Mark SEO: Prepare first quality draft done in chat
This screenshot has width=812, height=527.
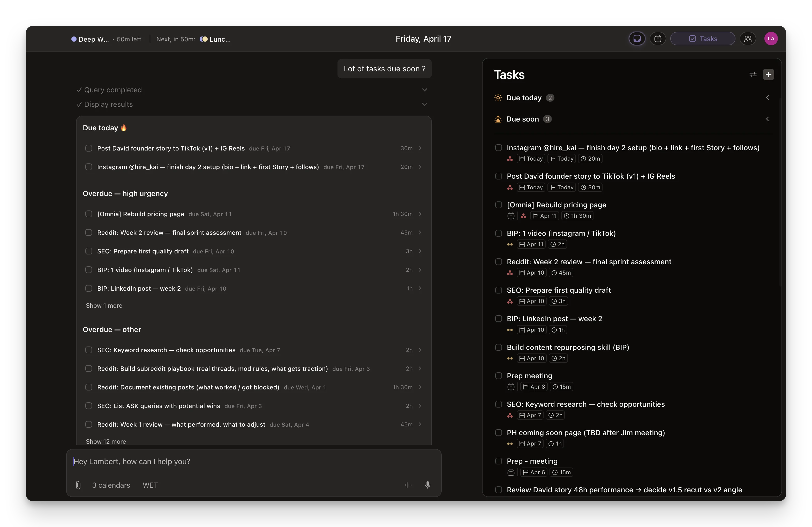coord(89,251)
